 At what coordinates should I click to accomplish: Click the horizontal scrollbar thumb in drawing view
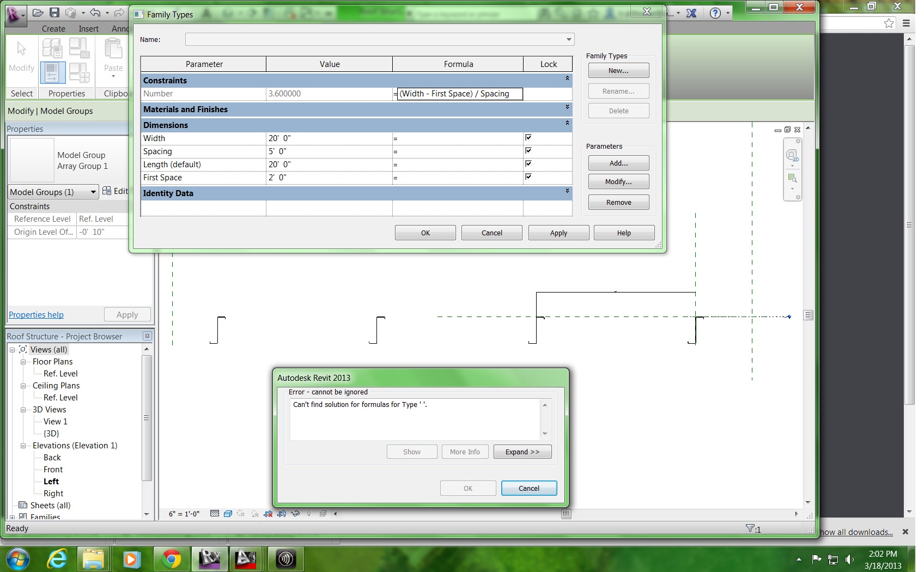[566, 514]
